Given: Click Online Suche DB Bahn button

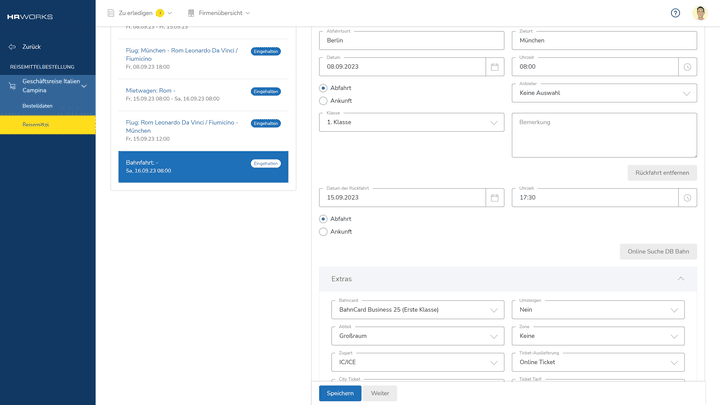Looking at the screenshot, I should coord(658,252).
